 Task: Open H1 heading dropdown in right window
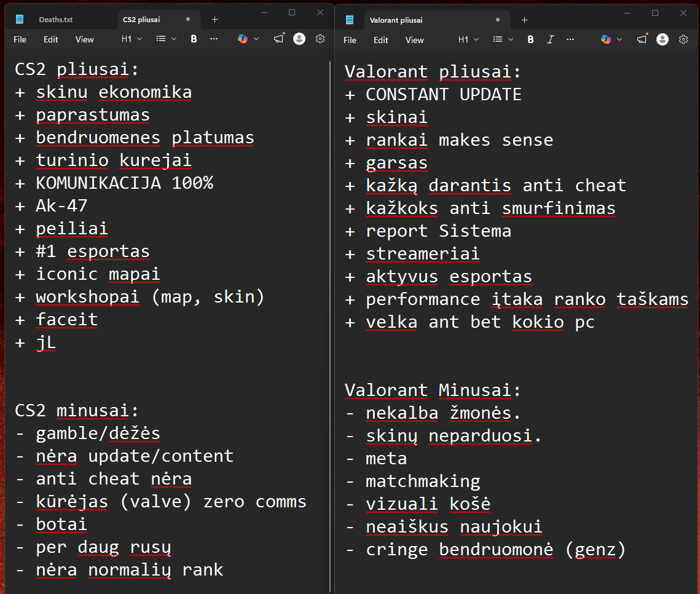(x=469, y=39)
